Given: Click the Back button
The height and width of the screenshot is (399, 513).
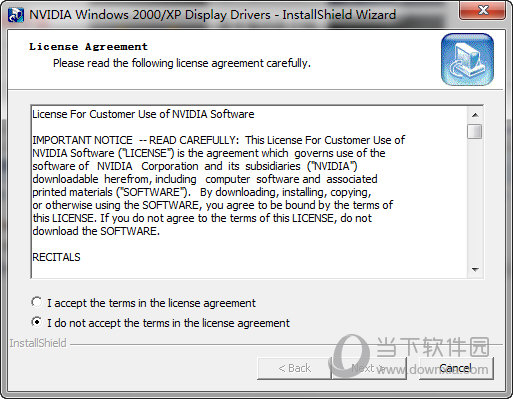Looking at the screenshot, I should [294, 368].
